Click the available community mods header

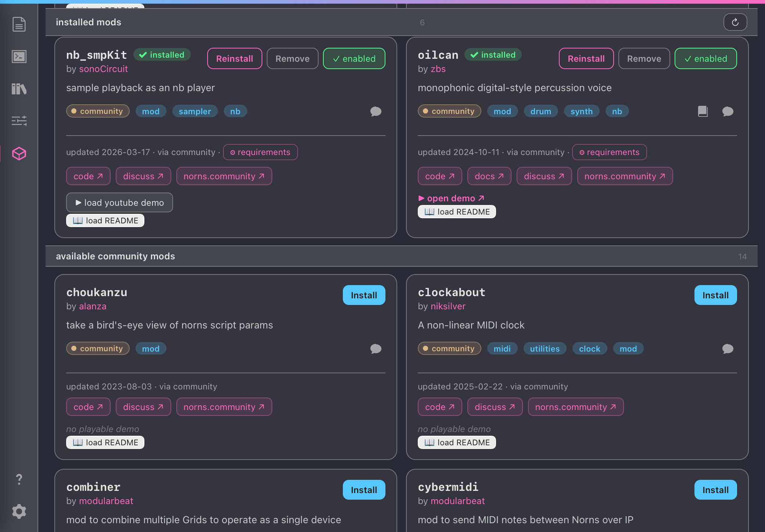[x=401, y=256]
